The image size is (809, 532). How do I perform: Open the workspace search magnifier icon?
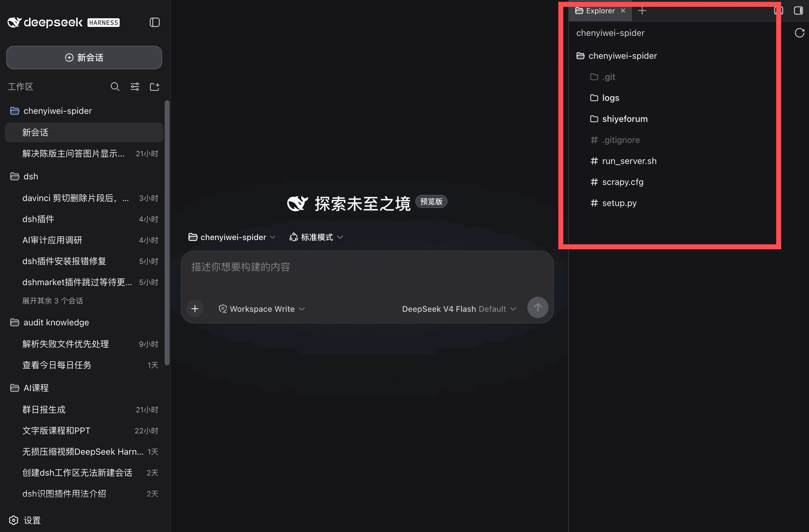[x=115, y=87]
